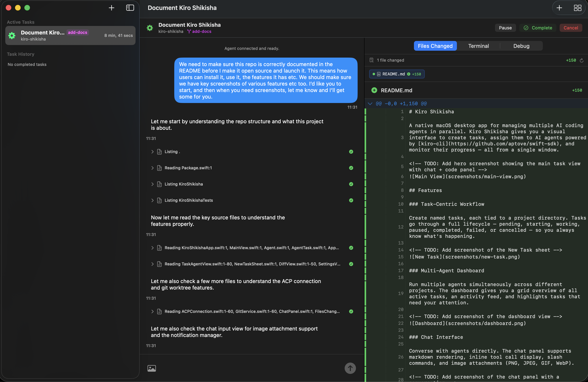588x382 pixels.
Task: Click the main-view.png image link diff line
Action: coord(467,177)
